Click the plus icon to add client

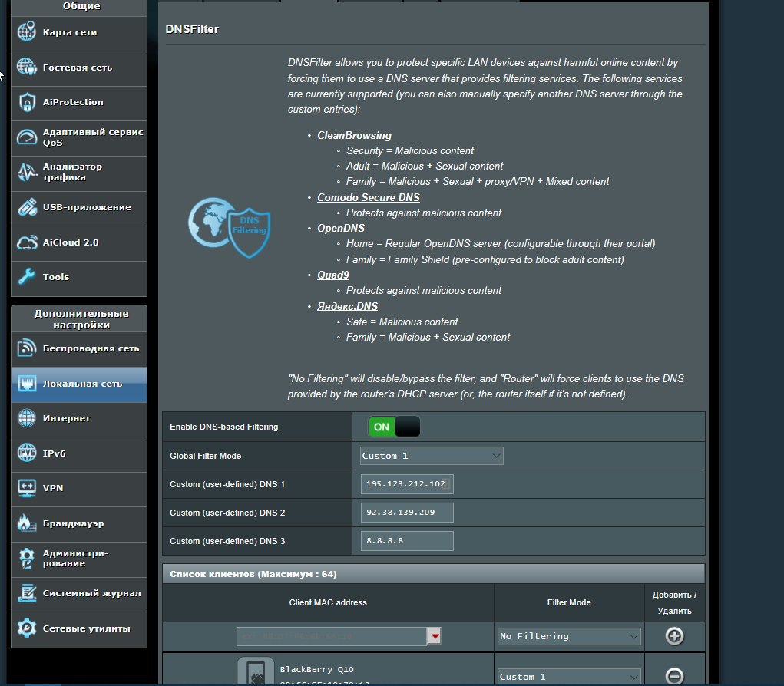click(674, 636)
